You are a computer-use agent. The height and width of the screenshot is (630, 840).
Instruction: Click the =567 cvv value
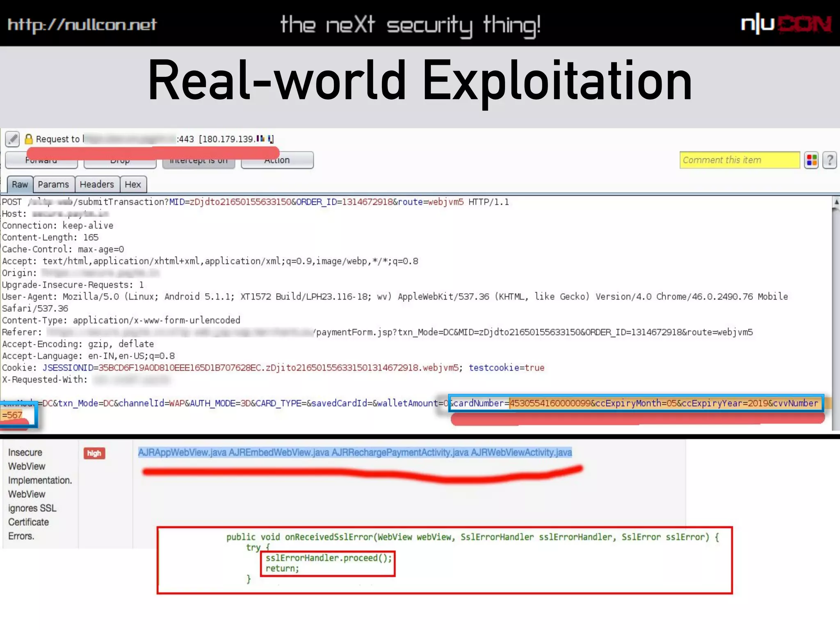(12, 415)
